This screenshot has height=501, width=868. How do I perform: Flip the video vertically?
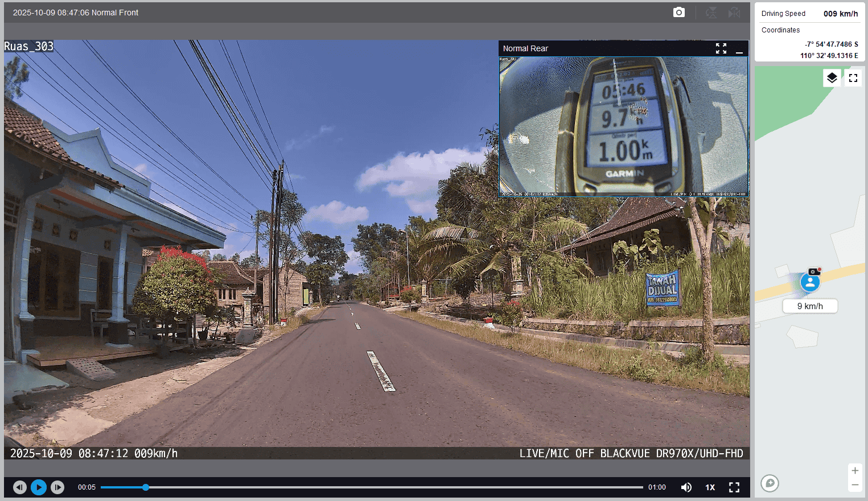pyautogui.click(x=711, y=13)
